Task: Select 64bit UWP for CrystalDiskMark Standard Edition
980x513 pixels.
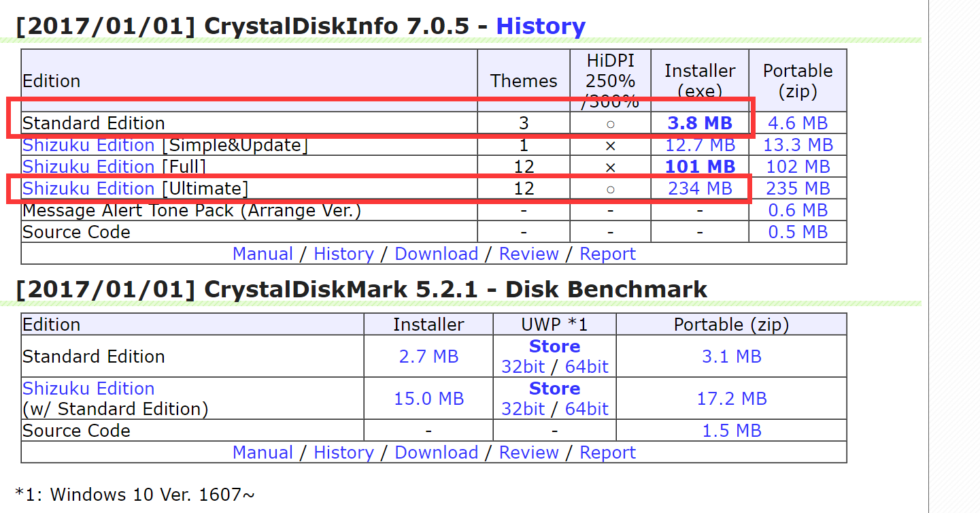Action: 587,367
